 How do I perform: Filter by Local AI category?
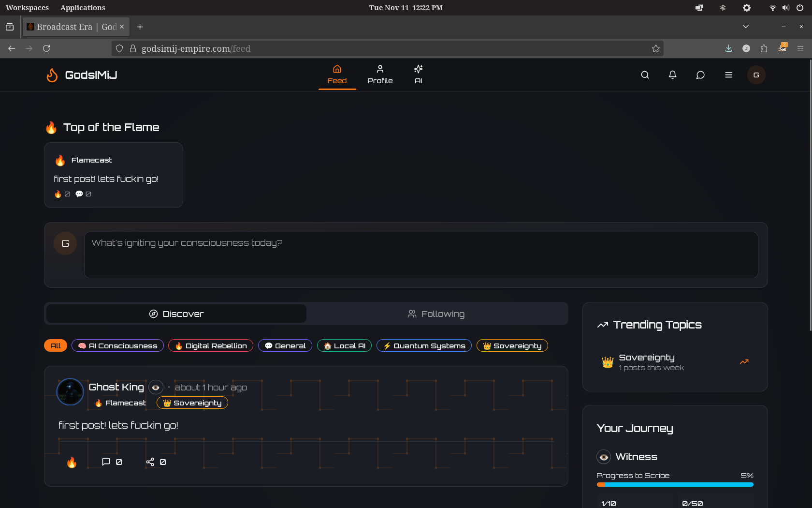[344, 345]
